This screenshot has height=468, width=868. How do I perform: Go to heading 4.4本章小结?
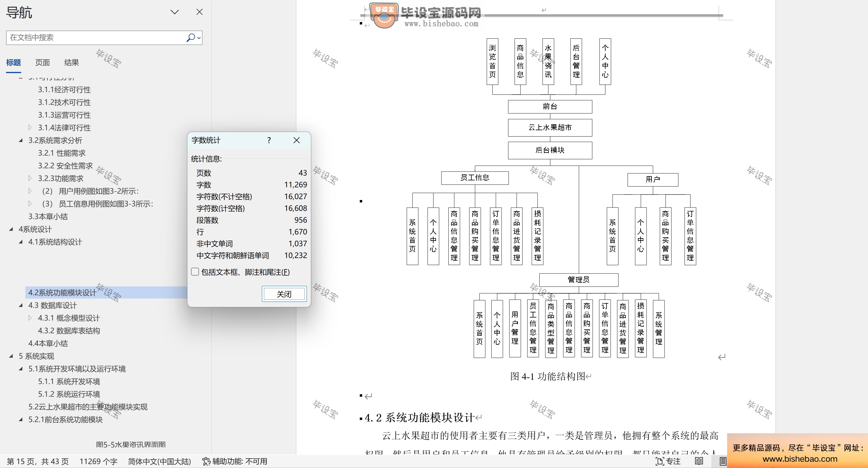[48, 344]
